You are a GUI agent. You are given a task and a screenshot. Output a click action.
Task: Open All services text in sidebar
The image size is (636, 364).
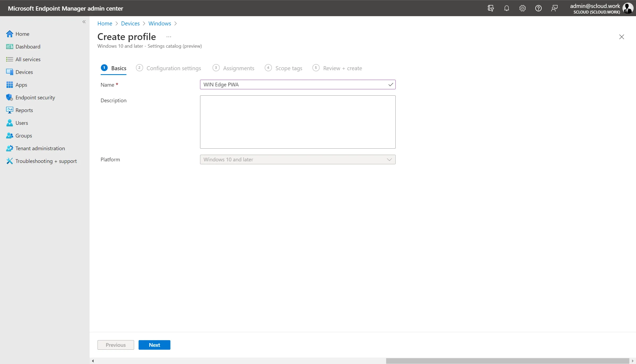[28, 59]
